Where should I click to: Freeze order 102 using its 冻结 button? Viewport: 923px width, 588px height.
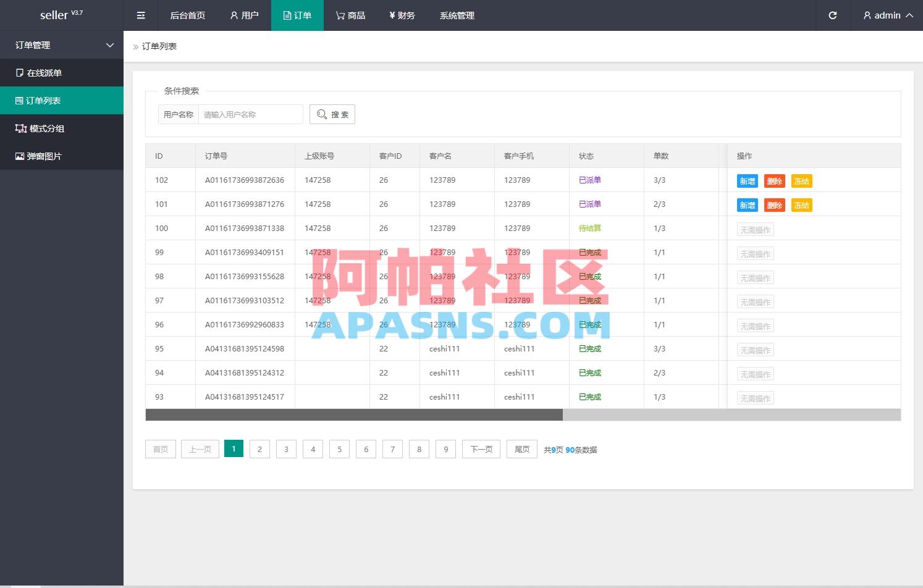point(801,180)
